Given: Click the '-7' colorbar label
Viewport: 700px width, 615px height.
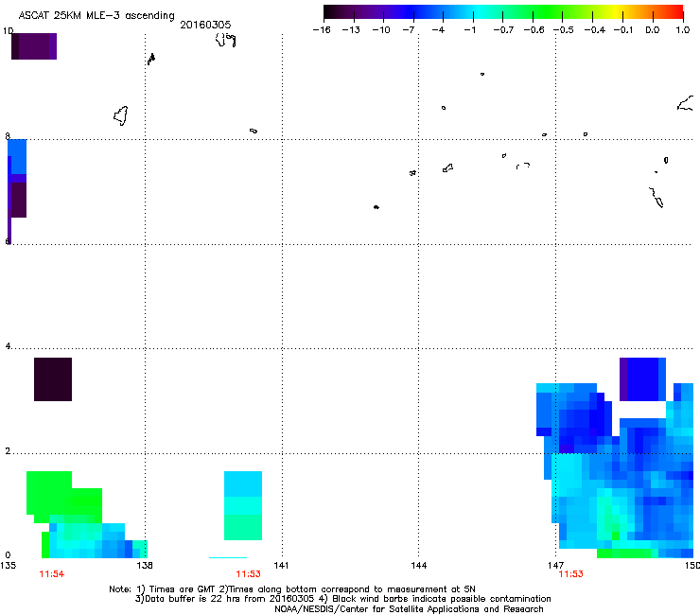Looking at the screenshot, I should point(409,30).
